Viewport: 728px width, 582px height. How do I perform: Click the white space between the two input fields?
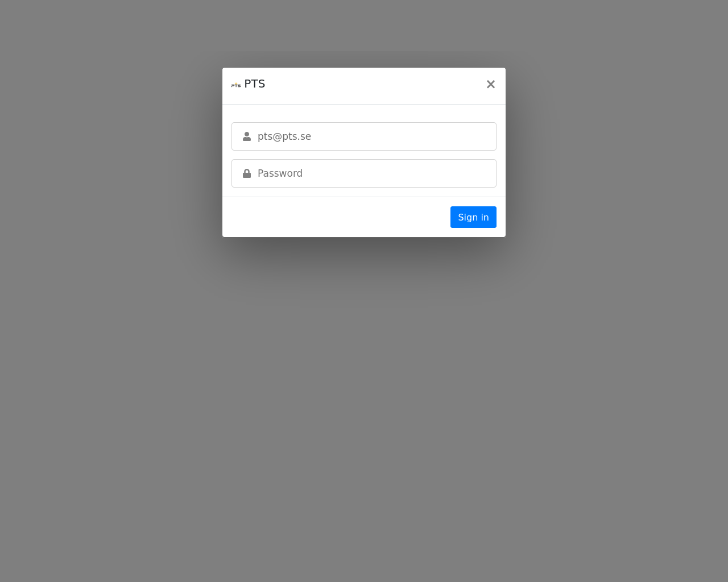coord(364,155)
